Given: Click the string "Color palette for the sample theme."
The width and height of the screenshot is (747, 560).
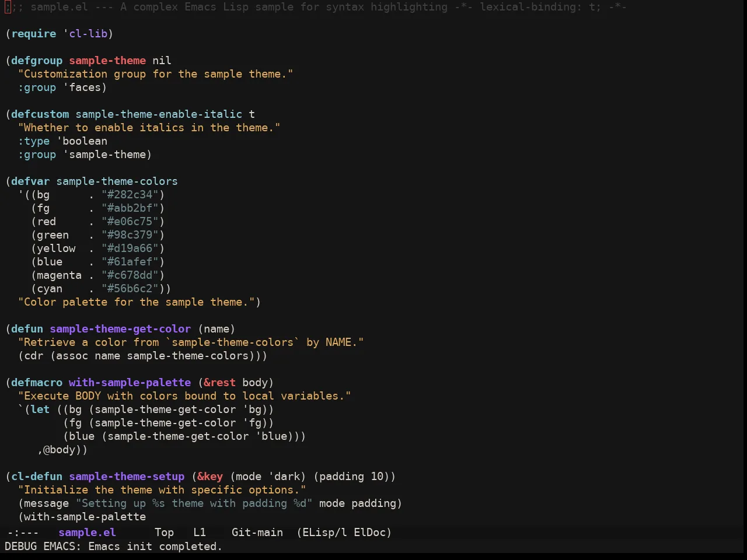Looking at the screenshot, I should click(x=137, y=302).
